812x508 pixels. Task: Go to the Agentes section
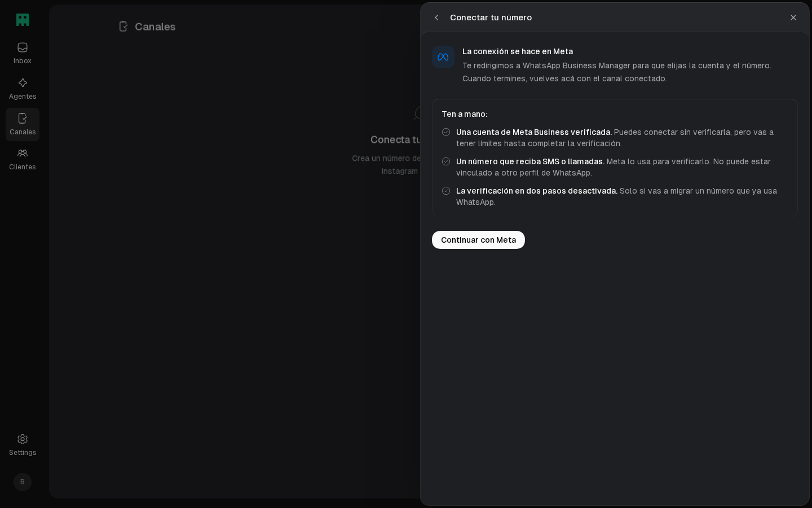pyautogui.click(x=23, y=89)
